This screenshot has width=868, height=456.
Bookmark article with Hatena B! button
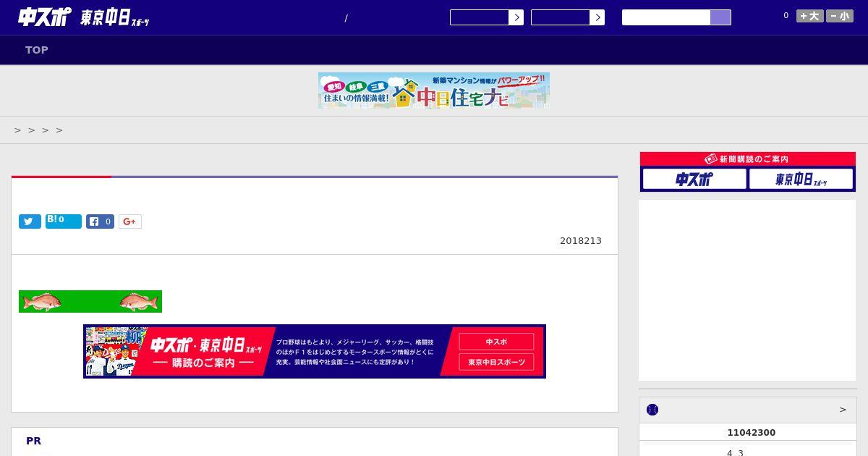point(64,221)
